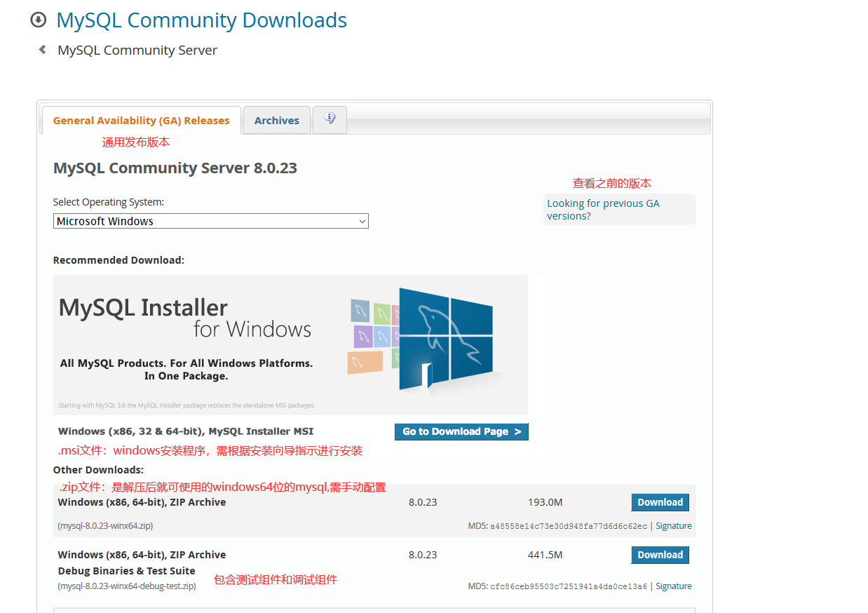The width and height of the screenshot is (868, 613).
Task: Click the back arrow before MySQL Community Server
Action: pyautogui.click(x=43, y=50)
